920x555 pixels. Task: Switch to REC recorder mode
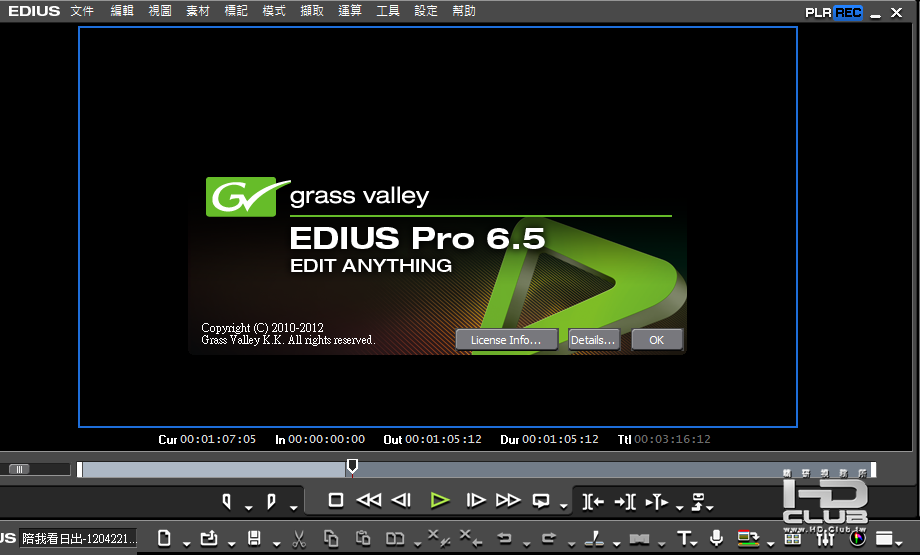click(x=848, y=13)
